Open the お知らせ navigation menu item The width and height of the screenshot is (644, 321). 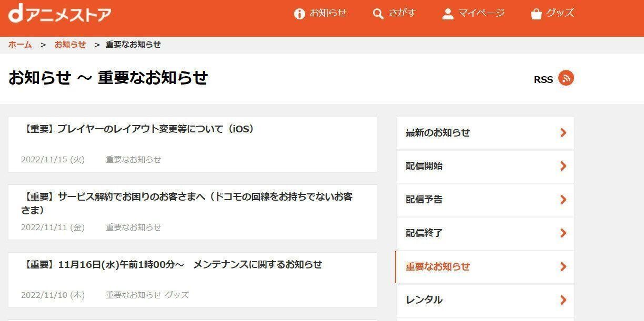click(326, 14)
